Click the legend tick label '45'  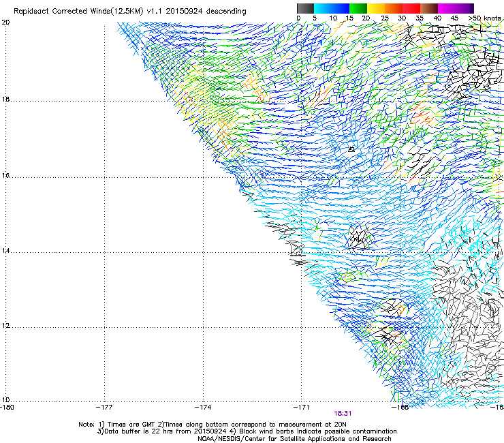(454, 18)
